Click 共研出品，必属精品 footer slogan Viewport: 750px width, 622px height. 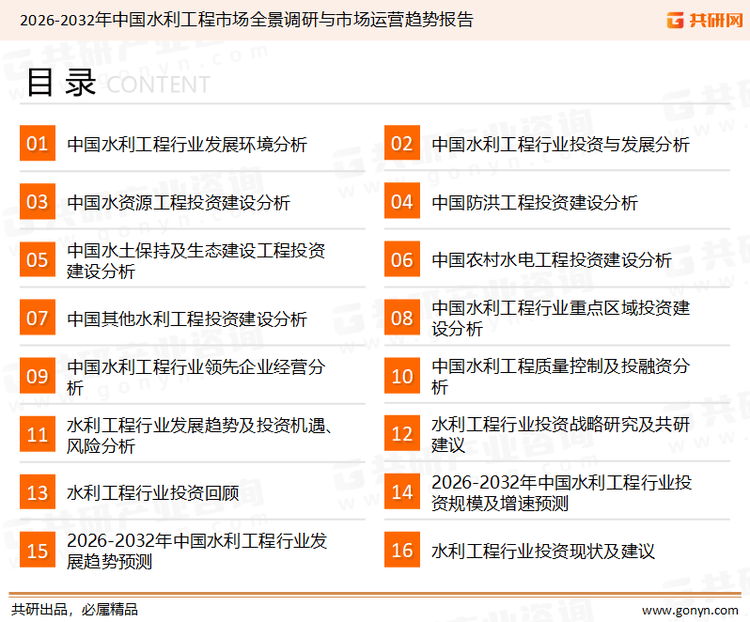tap(74, 609)
